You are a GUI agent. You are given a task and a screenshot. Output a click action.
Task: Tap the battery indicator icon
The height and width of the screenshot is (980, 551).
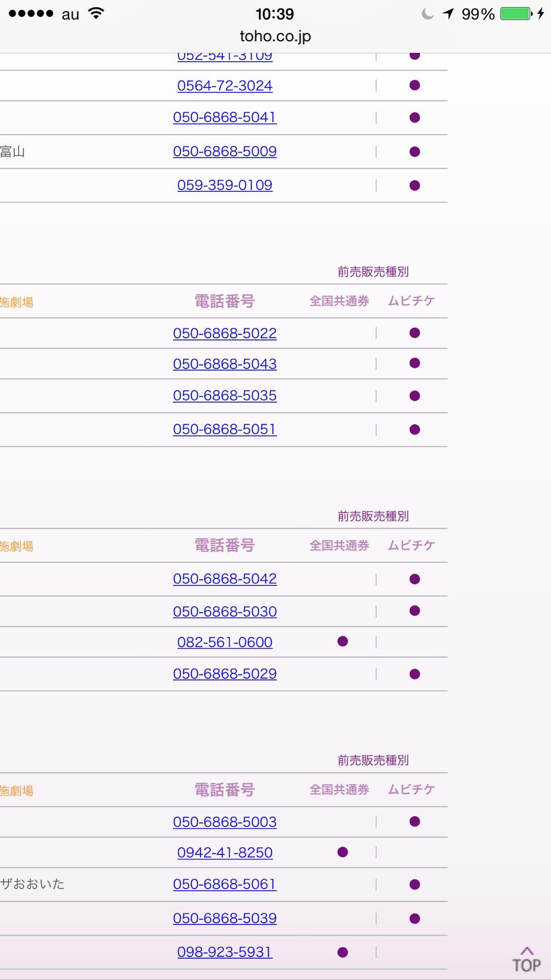pos(516,14)
